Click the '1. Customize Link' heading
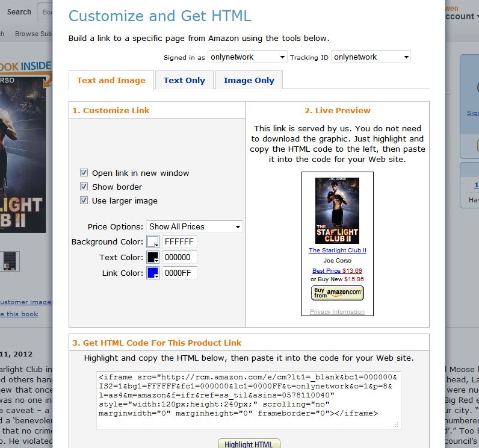 tap(111, 110)
